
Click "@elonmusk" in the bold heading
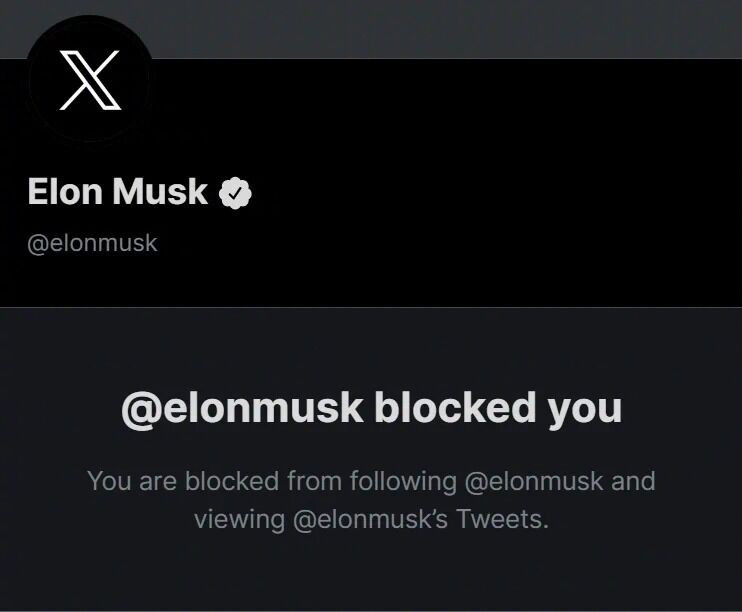pyautogui.click(x=242, y=409)
